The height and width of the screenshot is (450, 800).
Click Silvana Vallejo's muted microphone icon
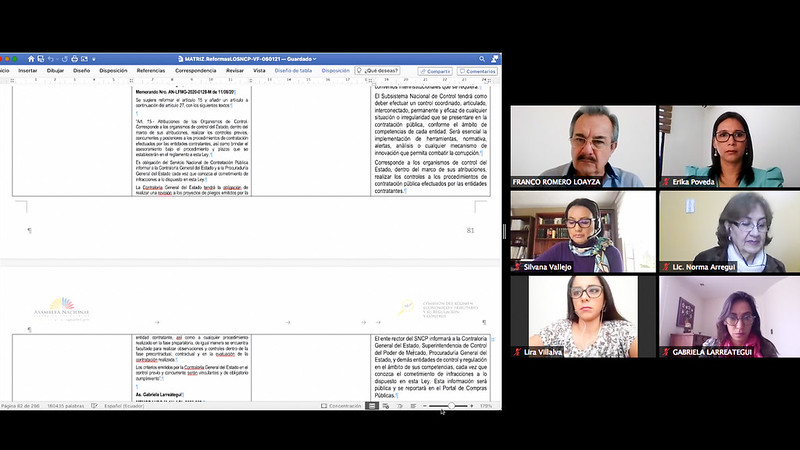tap(517, 267)
